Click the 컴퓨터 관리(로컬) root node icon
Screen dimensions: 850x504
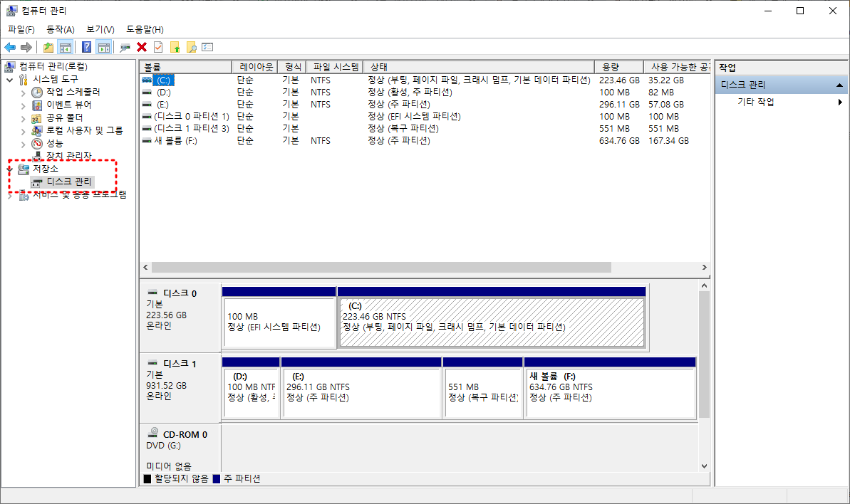pos(10,67)
